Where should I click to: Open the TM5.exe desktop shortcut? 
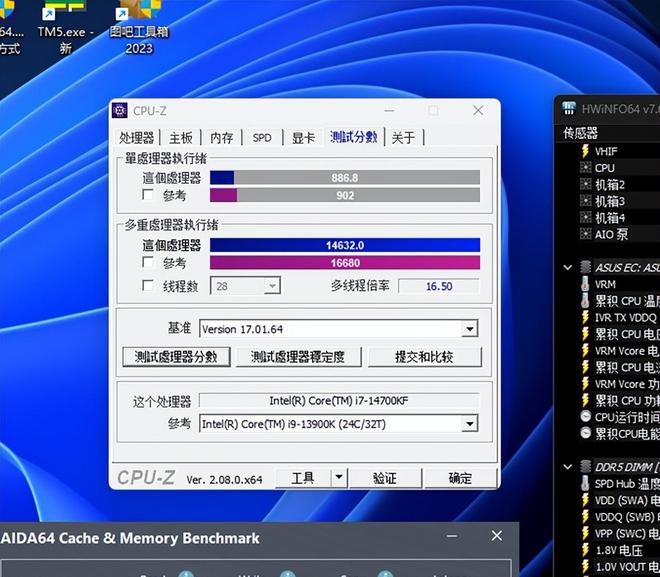64,28
